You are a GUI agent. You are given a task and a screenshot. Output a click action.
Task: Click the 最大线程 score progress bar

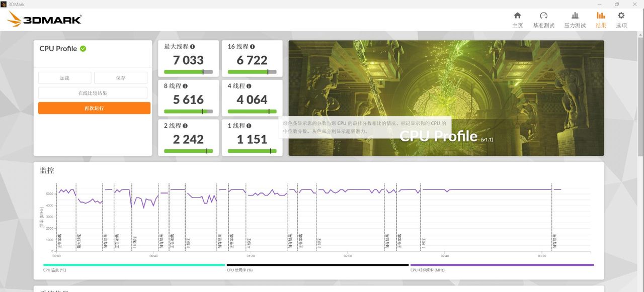pyautogui.click(x=188, y=72)
